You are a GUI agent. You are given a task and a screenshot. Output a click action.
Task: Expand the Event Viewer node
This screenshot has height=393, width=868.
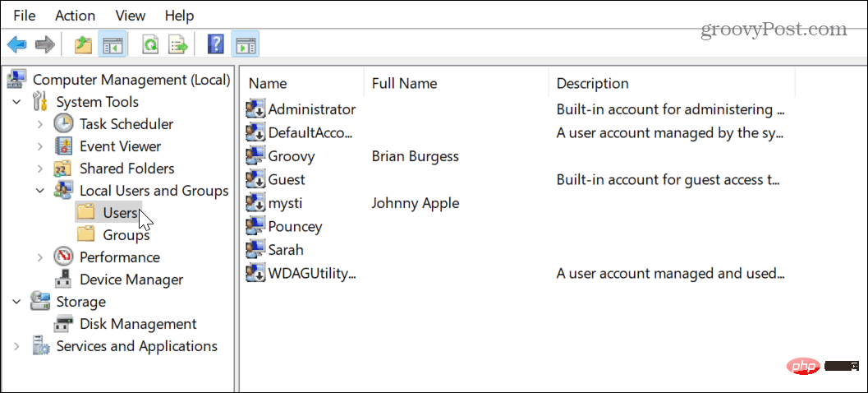40,147
